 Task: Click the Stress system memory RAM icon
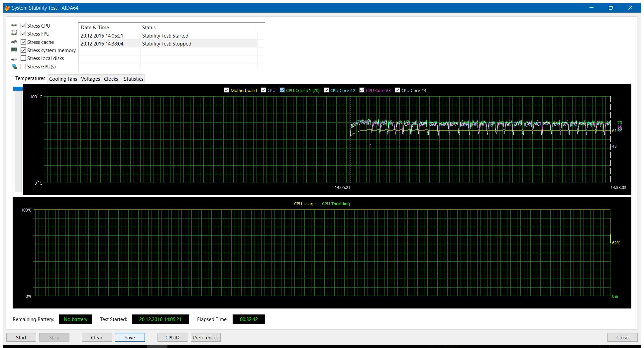pos(14,50)
